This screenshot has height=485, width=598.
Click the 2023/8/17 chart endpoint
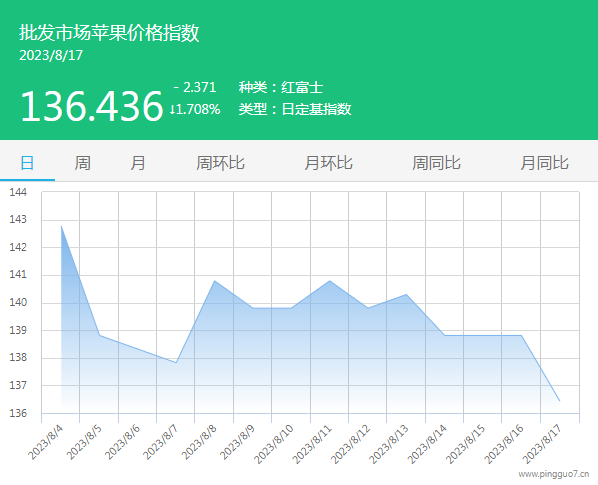[559, 401]
